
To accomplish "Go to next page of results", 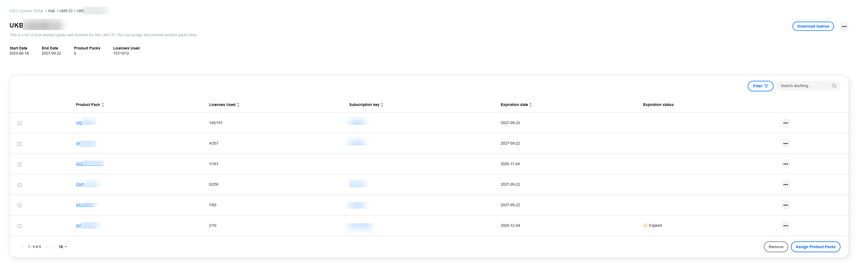I will tap(47, 247).
